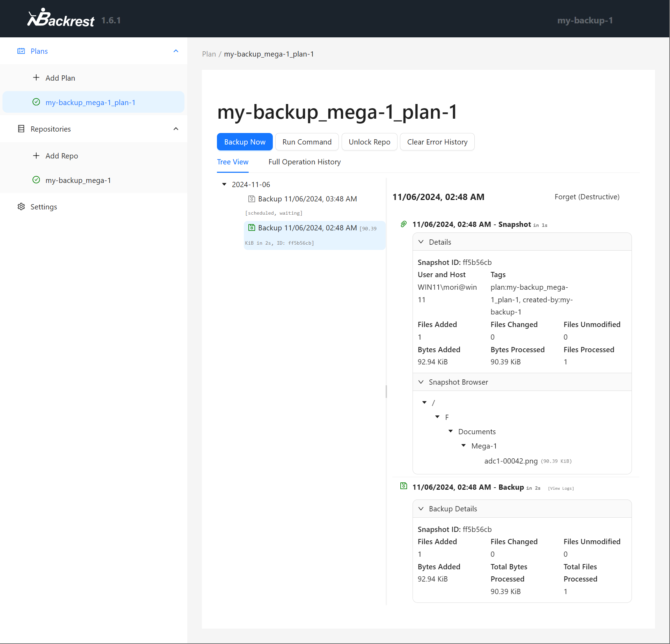Open View Logs link for the backup
Screen dimensions: 670x644
pyautogui.click(x=561, y=488)
